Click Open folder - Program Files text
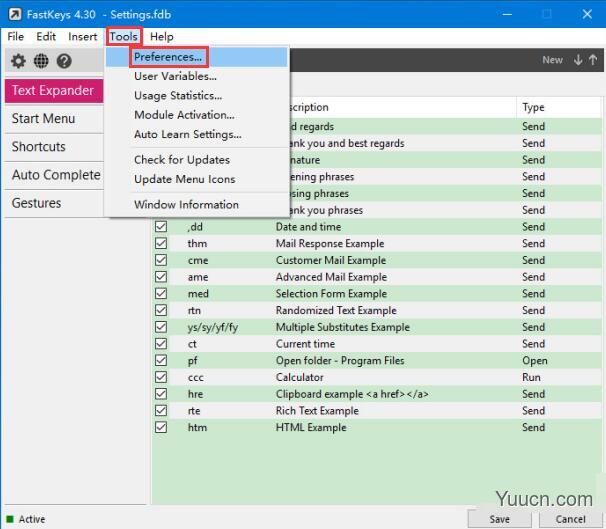The image size is (606, 529). (340, 361)
